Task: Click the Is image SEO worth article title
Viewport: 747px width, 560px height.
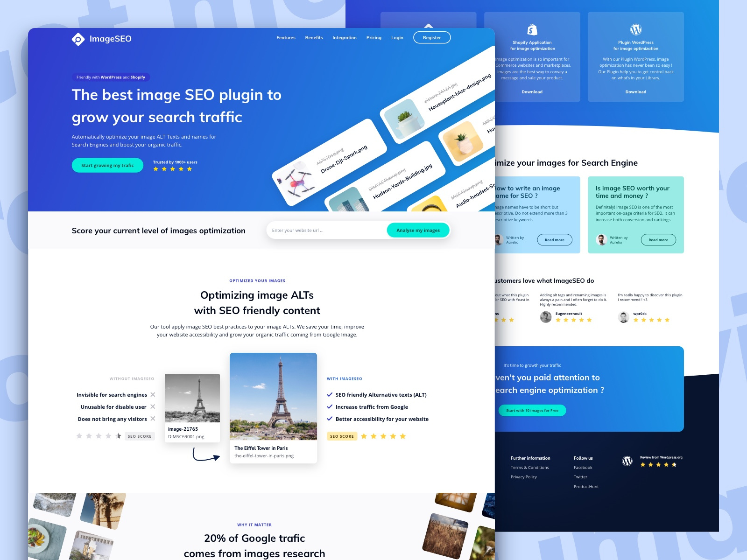Action: click(x=633, y=192)
